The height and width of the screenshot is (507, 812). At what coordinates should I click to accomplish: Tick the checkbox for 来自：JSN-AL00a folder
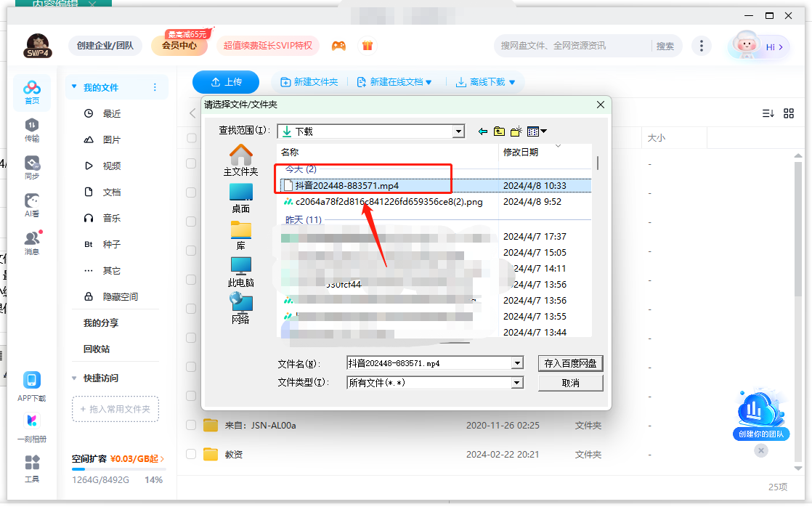(191, 425)
